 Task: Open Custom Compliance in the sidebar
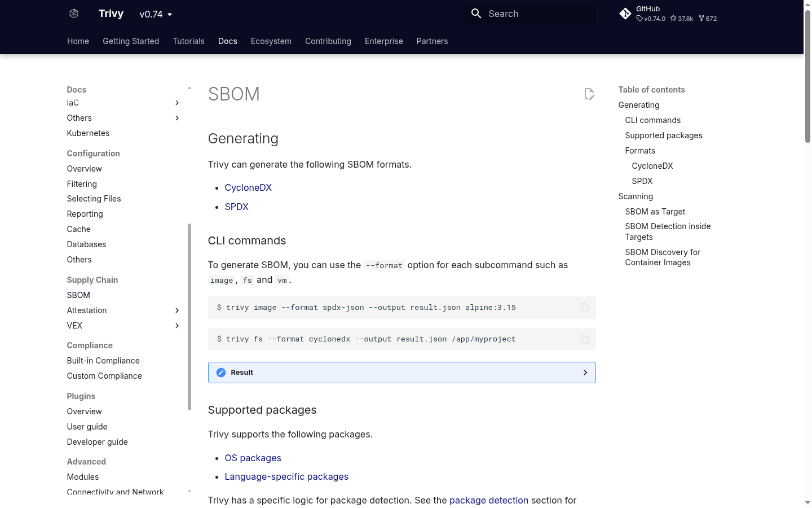coord(104,376)
